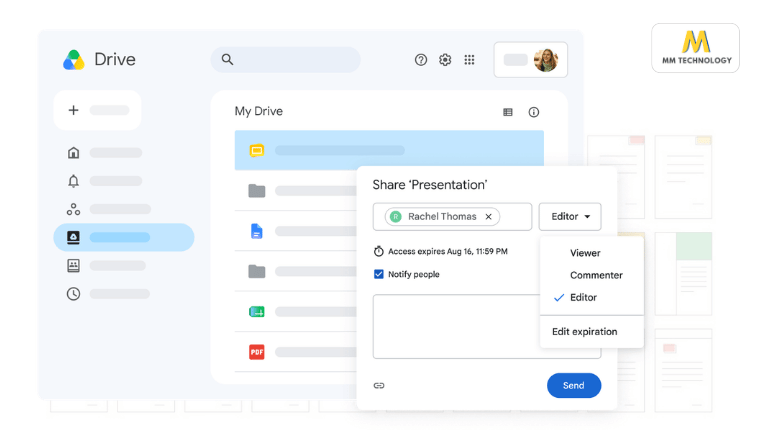
Task: Click the My Drive heading
Action: (x=259, y=111)
